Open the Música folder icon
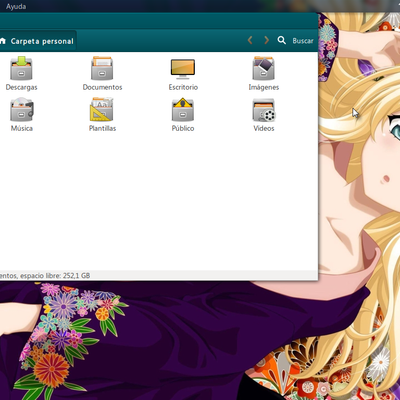Viewport: 400px width, 400px height. pyautogui.click(x=22, y=109)
